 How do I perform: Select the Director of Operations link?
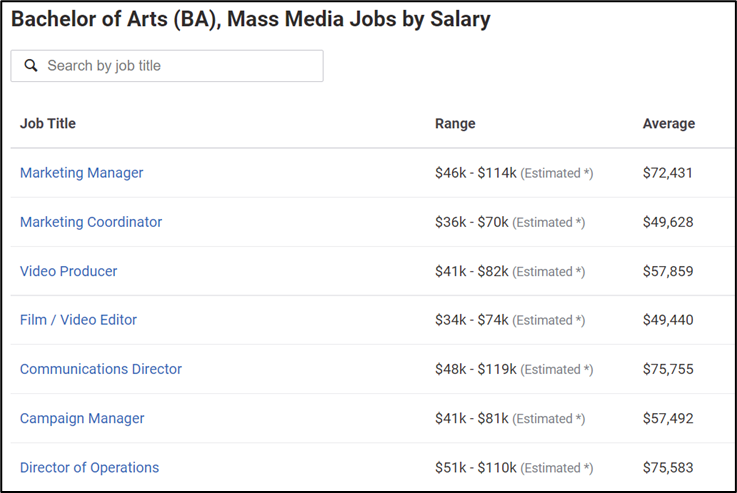[x=89, y=468]
